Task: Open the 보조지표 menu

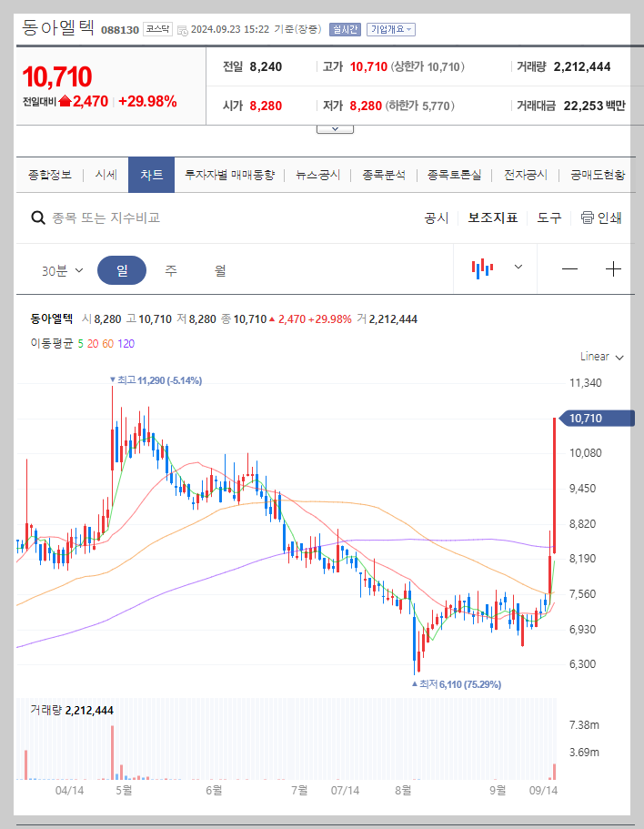Action: click(x=493, y=217)
